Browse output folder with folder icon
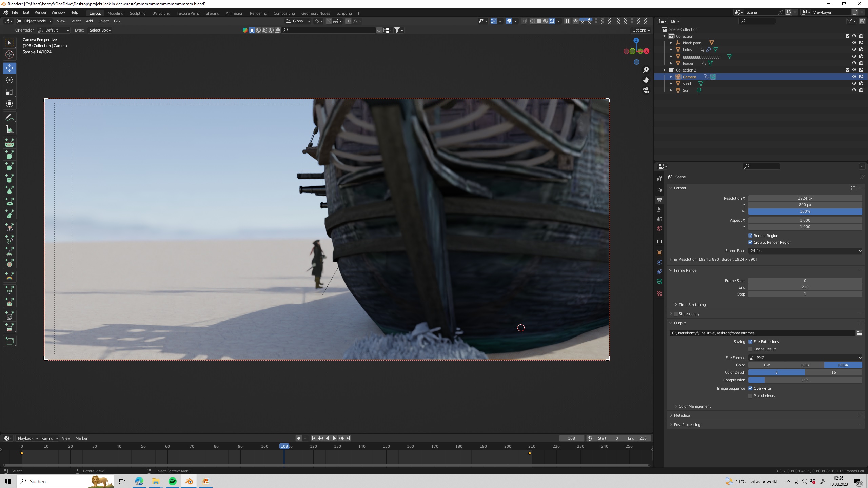Image resolution: width=868 pixels, height=488 pixels. (859, 333)
